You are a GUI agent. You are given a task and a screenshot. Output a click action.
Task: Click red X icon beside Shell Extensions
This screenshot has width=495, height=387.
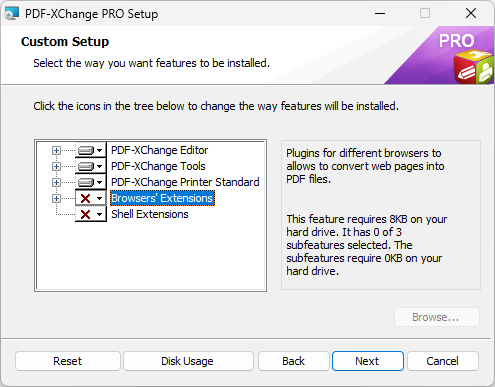(x=86, y=214)
